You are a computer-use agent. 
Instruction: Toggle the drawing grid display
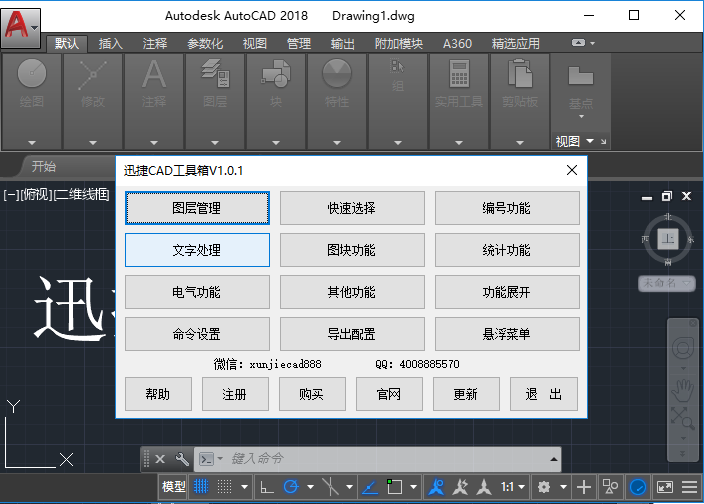pyautogui.click(x=201, y=487)
